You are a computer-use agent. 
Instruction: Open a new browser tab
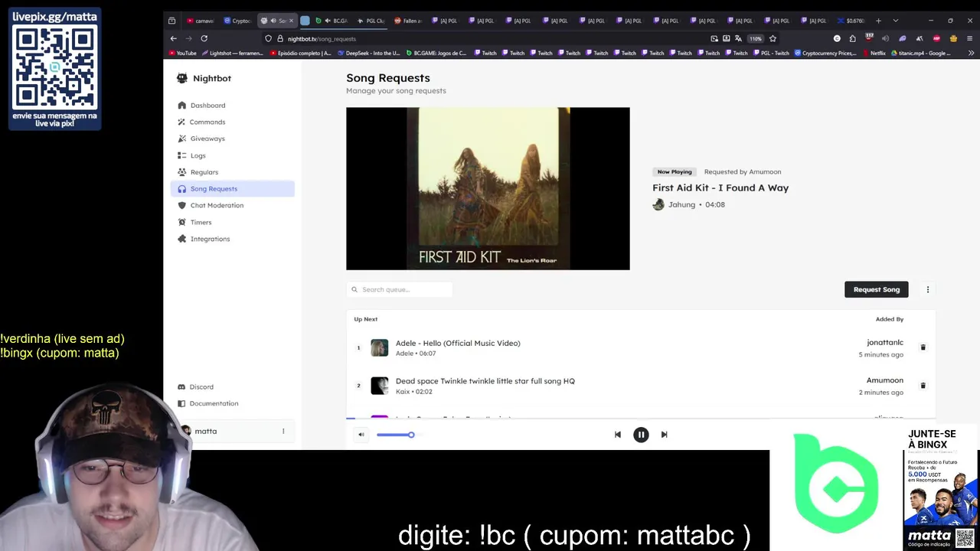click(x=878, y=21)
